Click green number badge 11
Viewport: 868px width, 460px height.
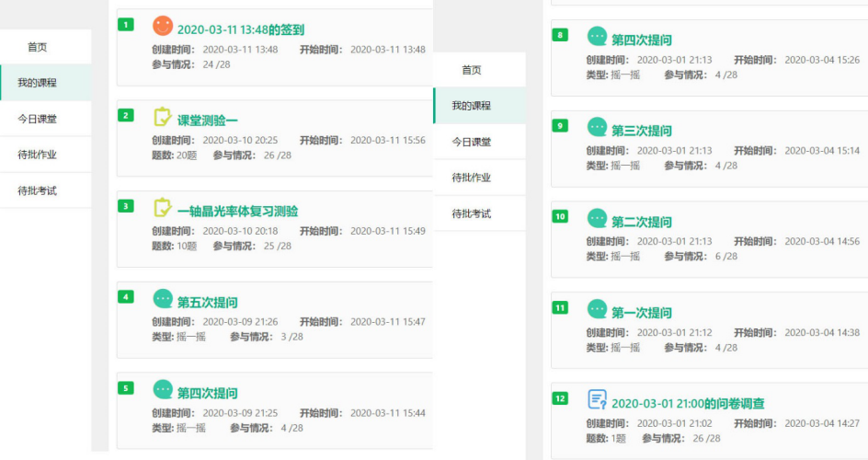coord(560,308)
